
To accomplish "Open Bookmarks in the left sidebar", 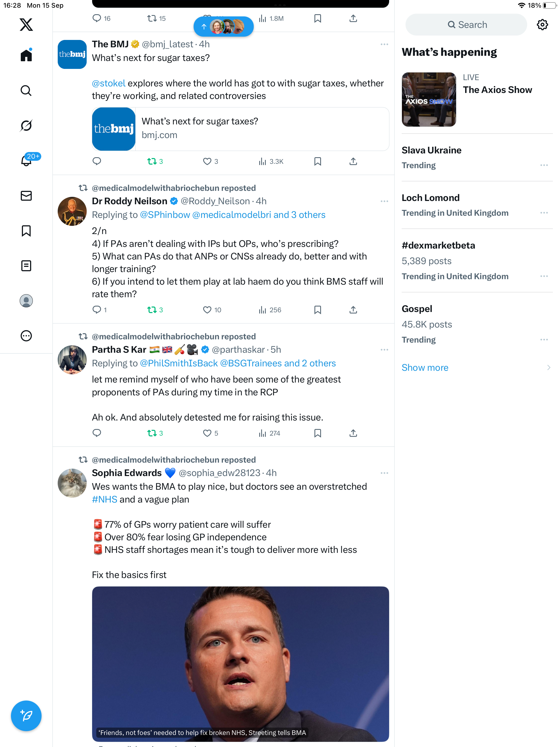I will 26,231.
